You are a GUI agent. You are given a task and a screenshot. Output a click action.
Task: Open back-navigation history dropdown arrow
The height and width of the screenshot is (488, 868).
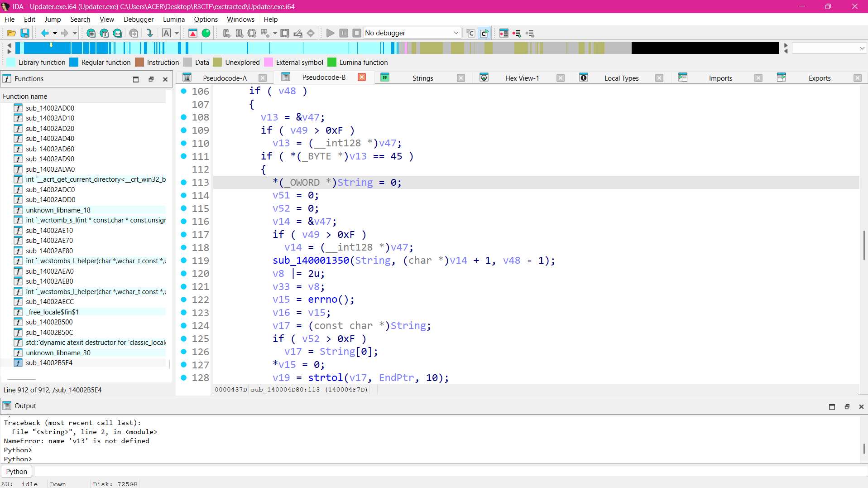click(x=55, y=33)
